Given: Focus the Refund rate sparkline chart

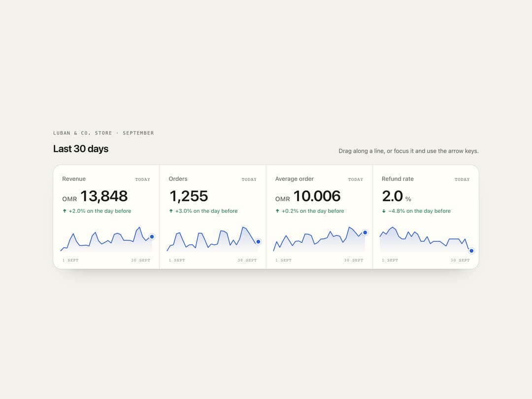Looking at the screenshot, I should pos(426,239).
